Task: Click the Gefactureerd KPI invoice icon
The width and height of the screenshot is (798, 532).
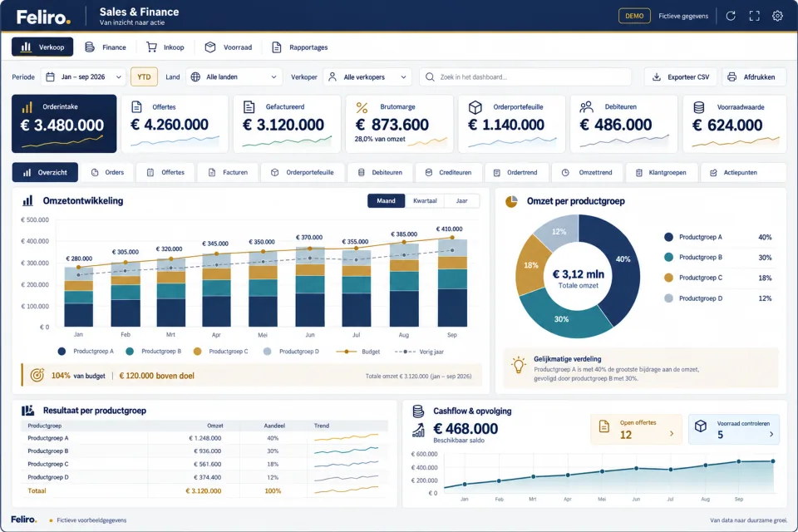Action: pyautogui.click(x=249, y=107)
